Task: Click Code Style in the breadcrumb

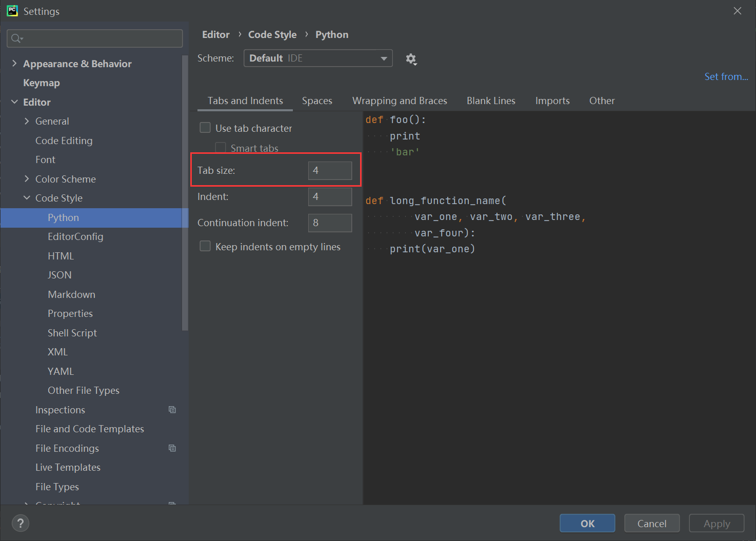Action: click(272, 34)
